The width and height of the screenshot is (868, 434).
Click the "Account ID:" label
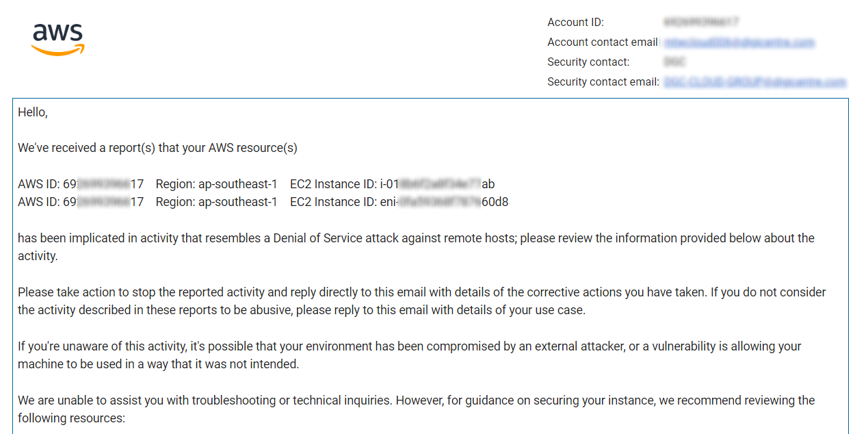point(575,23)
